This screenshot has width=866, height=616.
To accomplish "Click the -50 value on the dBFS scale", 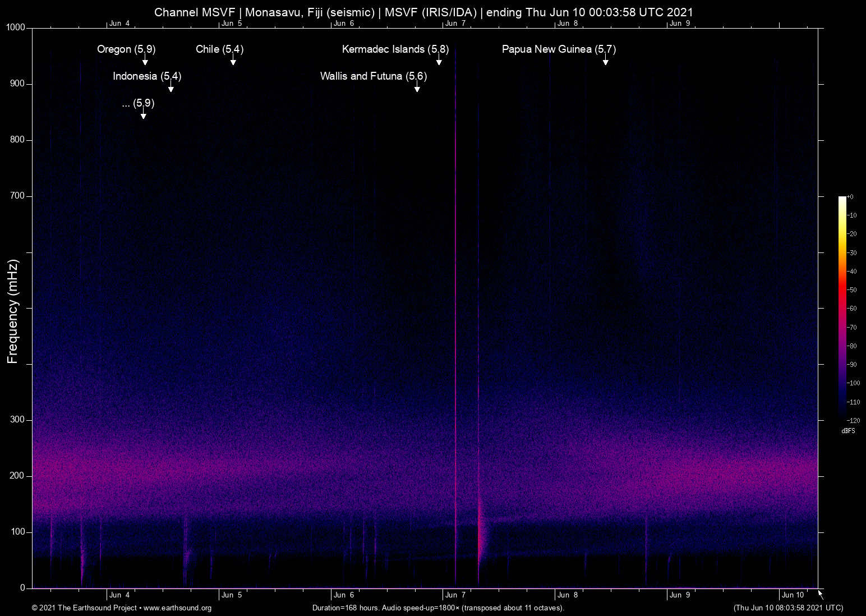I will coord(852,290).
